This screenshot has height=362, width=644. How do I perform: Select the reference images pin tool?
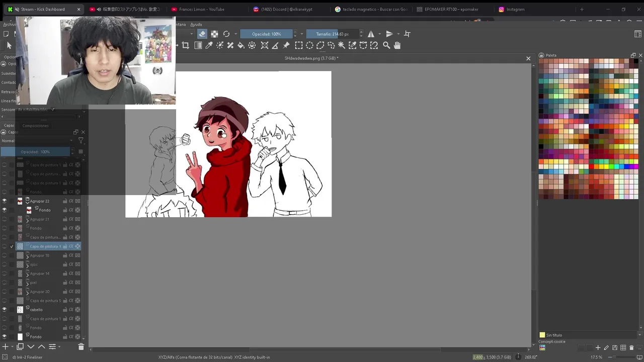[286, 45]
